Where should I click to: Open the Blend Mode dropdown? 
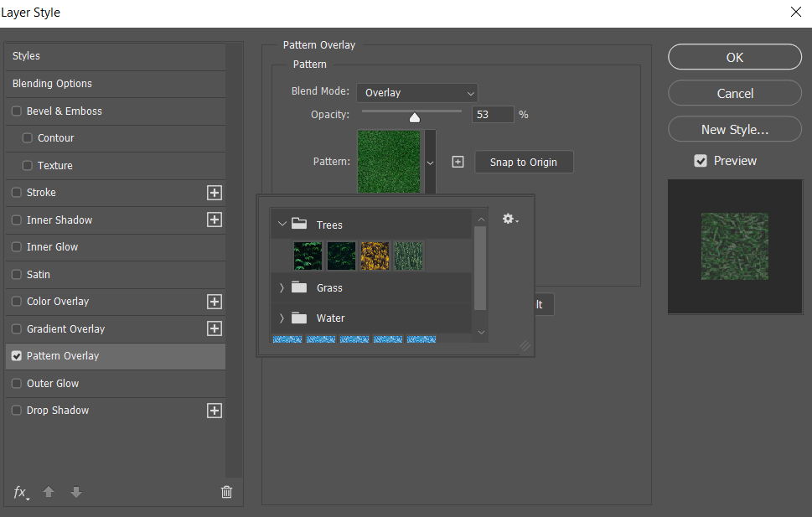pos(416,92)
